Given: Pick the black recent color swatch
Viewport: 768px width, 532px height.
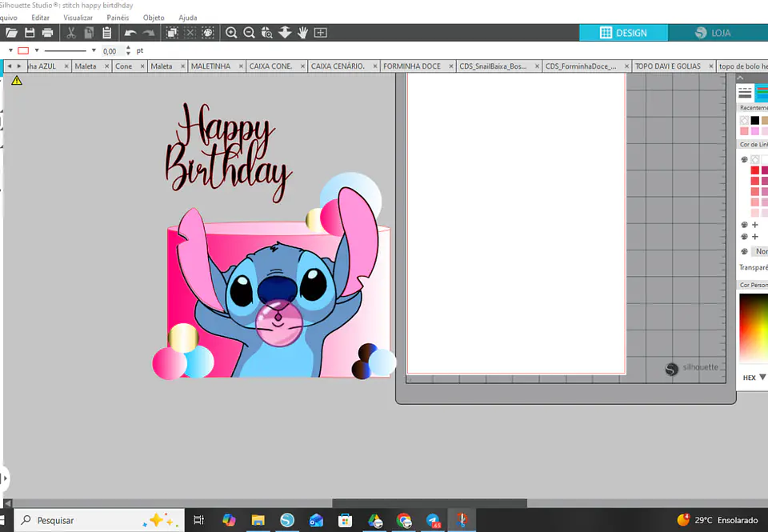Looking at the screenshot, I should 754,120.
